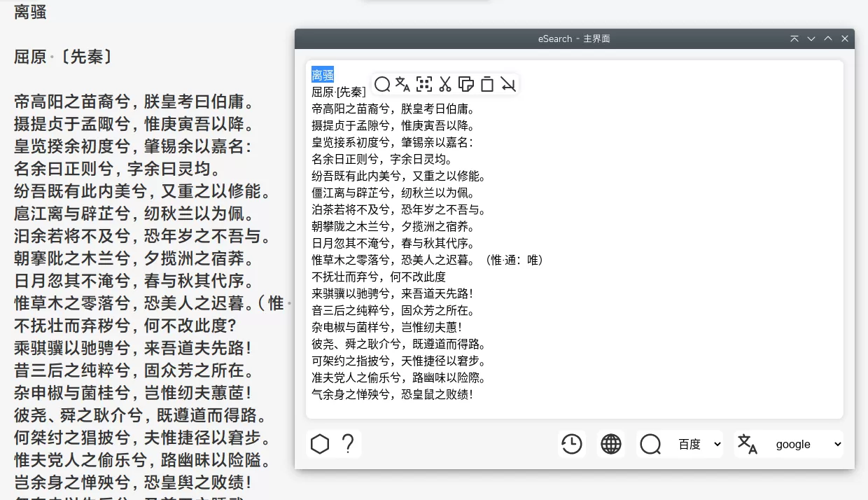868x500 pixels.
Task: Click the globe web-search icon at bottom
Action: [610, 444]
